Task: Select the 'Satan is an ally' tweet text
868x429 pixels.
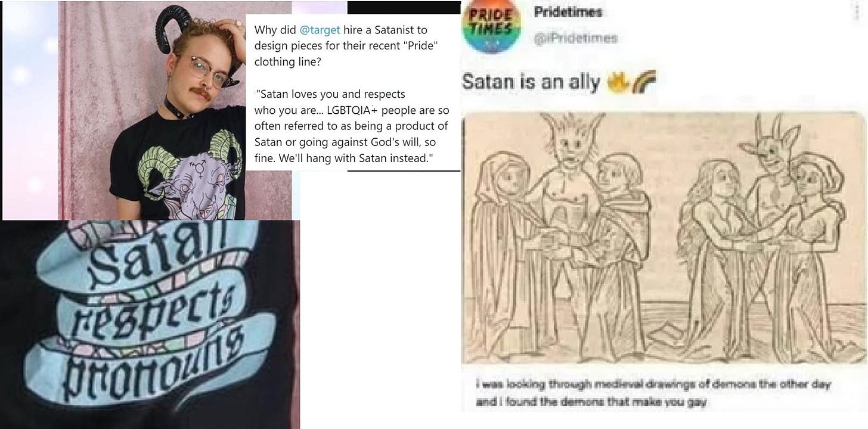Action: coord(531,83)
